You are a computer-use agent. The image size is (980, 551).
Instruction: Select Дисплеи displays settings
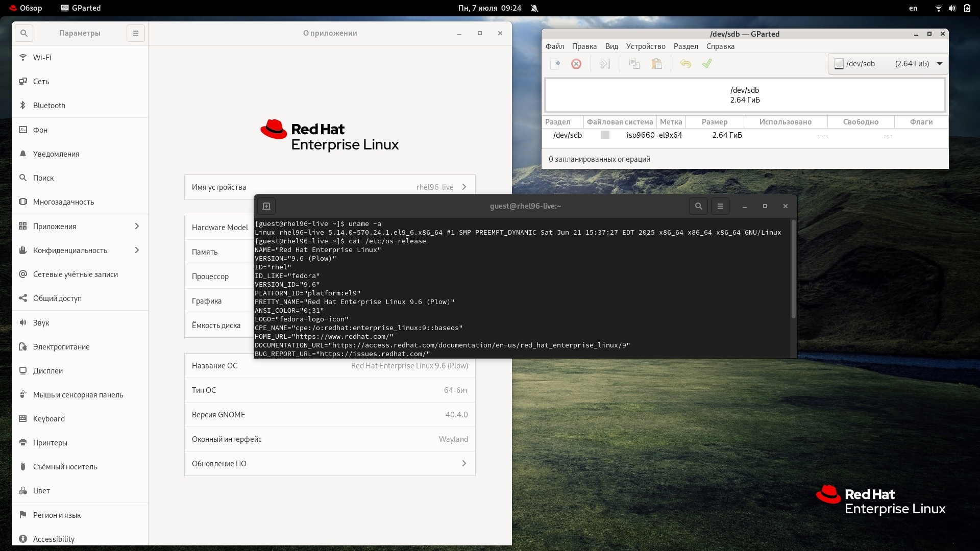coord(80,371)
